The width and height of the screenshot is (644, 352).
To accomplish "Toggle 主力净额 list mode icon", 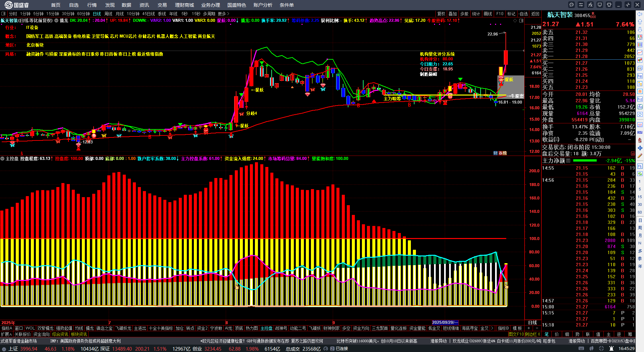I will click(568, 161).
